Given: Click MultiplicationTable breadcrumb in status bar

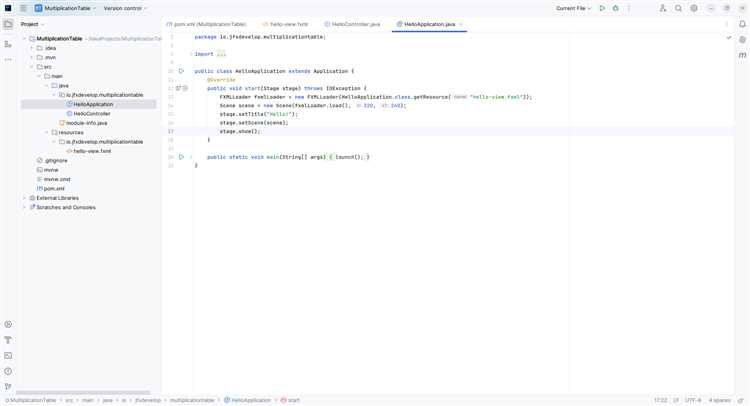Looking at the screenshot, I should click(31, 400).
